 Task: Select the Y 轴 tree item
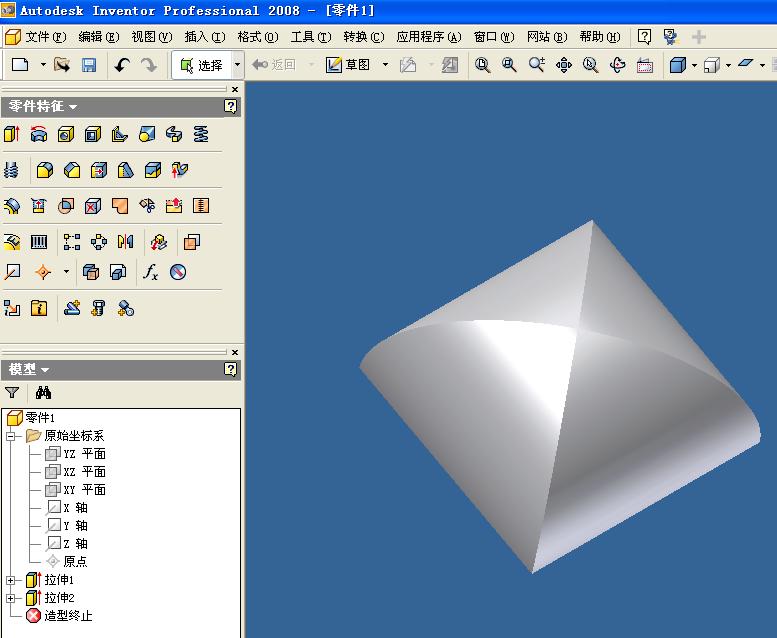coord(67,525)
